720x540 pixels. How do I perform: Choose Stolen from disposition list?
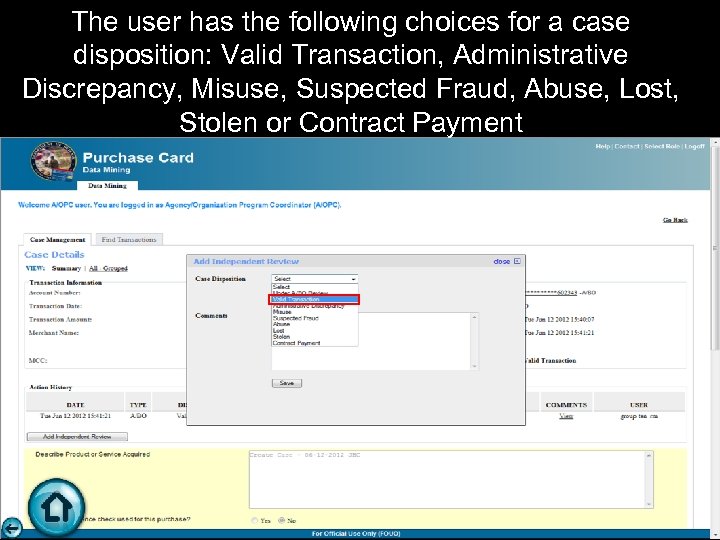click(x=315, y=337)
